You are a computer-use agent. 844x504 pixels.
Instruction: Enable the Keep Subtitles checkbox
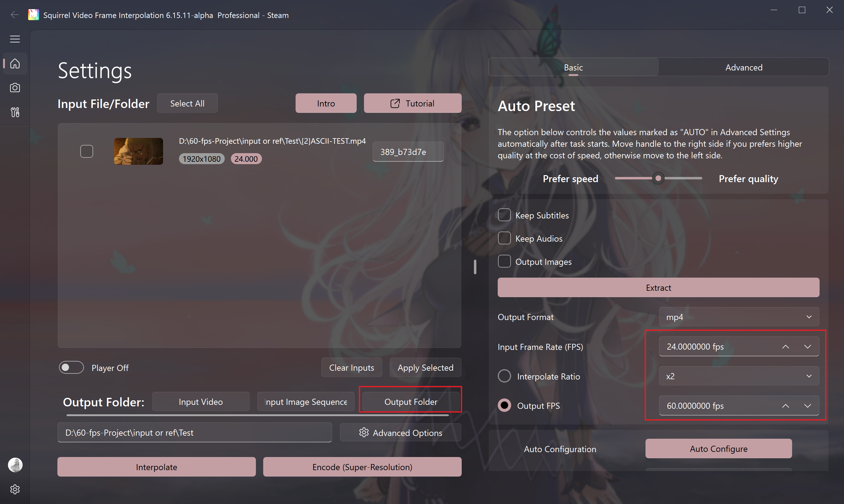click(x=504, y=215)
